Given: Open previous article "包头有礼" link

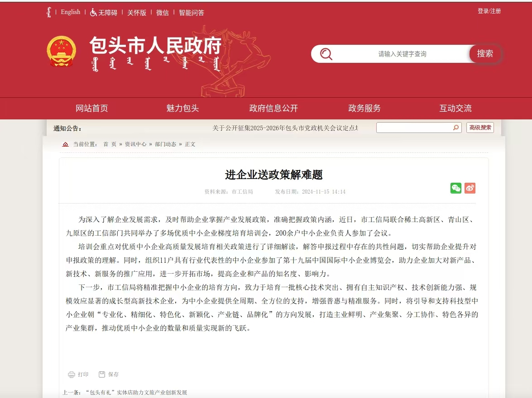Looking at the screenshot, I should point(136,393).
